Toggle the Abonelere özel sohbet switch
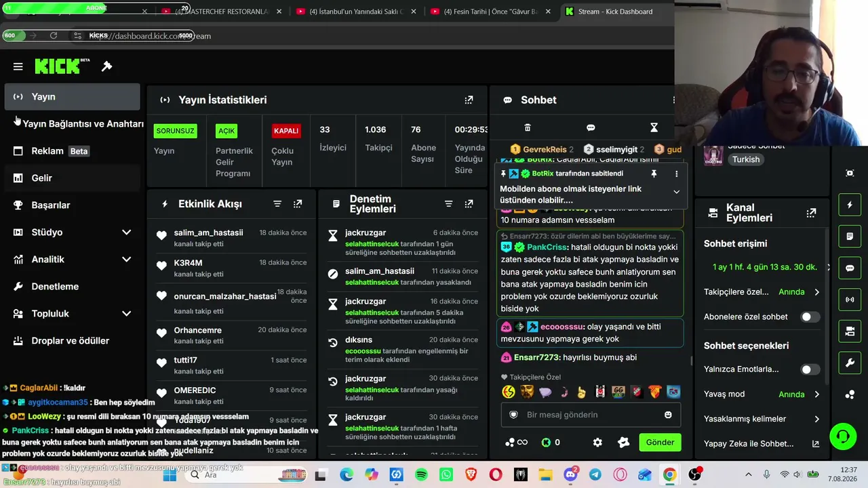Image resolution: width=868 pixels, height=488 pixels. [810, 317]
